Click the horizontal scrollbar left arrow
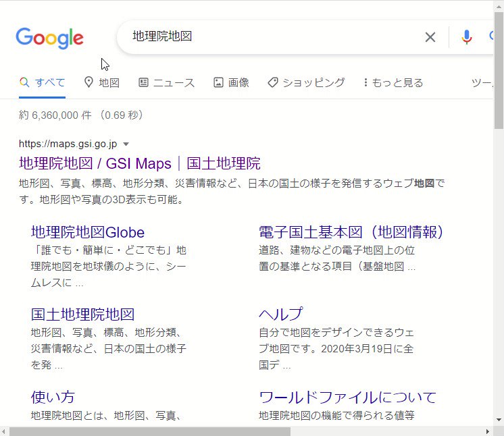 [3, 431]
